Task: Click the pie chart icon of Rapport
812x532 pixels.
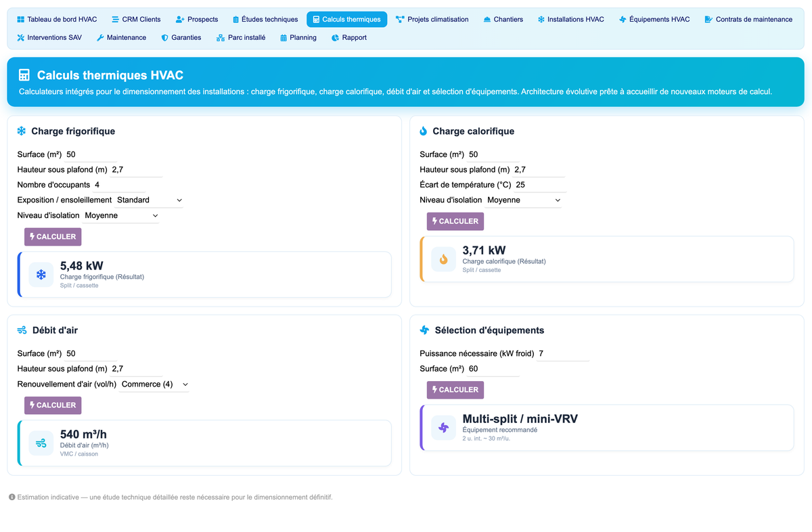Action: point(336,38)
